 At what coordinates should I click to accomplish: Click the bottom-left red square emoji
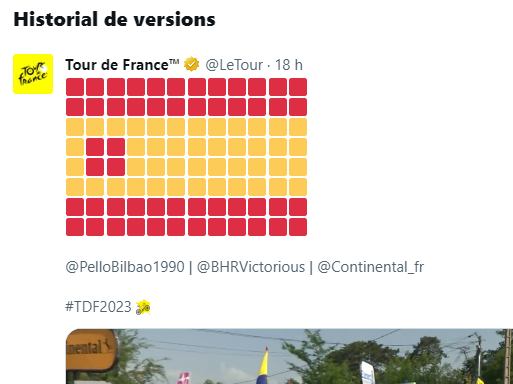pyautogui.click(x=75, y=227)
